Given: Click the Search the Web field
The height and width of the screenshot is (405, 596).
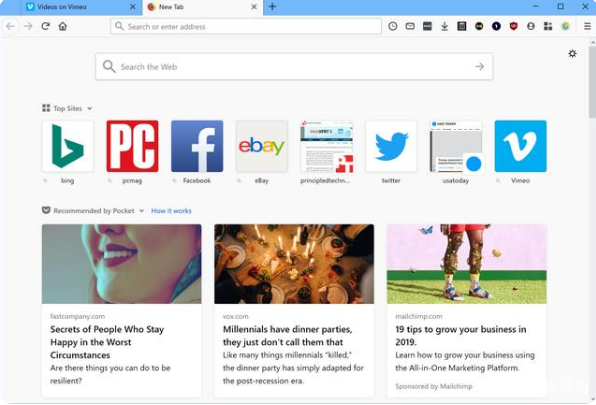Looking at the screenshot, I should tap(294, 66).
